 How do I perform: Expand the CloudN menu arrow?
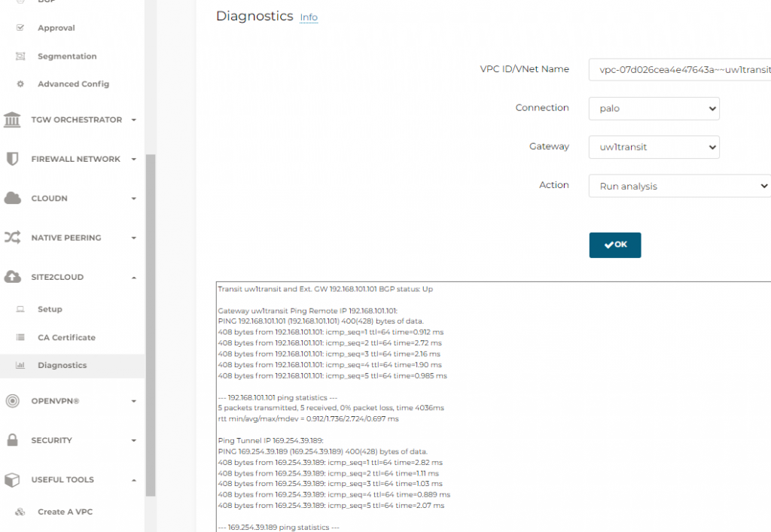[x=134, y=199]
